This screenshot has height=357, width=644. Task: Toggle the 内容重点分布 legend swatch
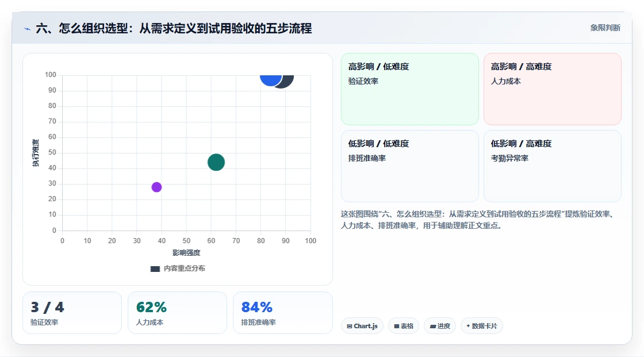point(155,268)
